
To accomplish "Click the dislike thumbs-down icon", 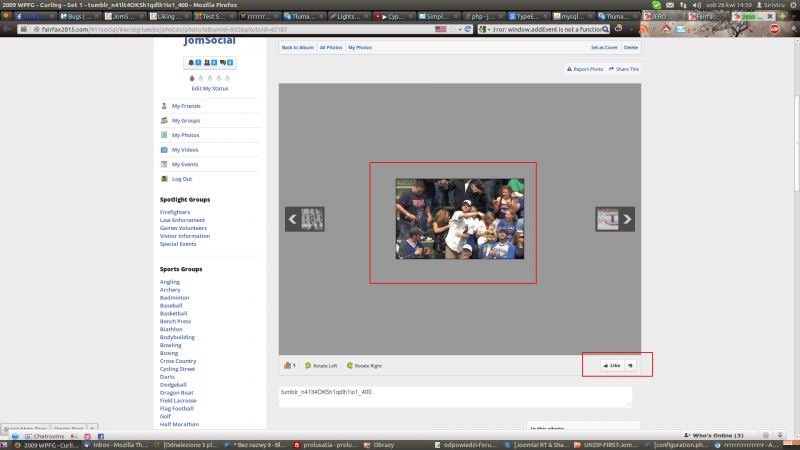I will coord(631,365).
